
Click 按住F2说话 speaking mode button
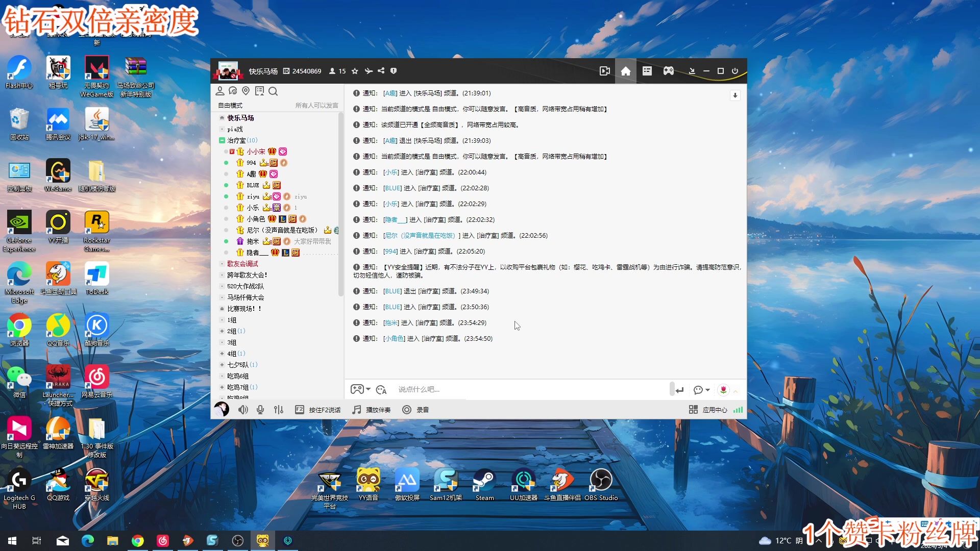click(317, 410)
